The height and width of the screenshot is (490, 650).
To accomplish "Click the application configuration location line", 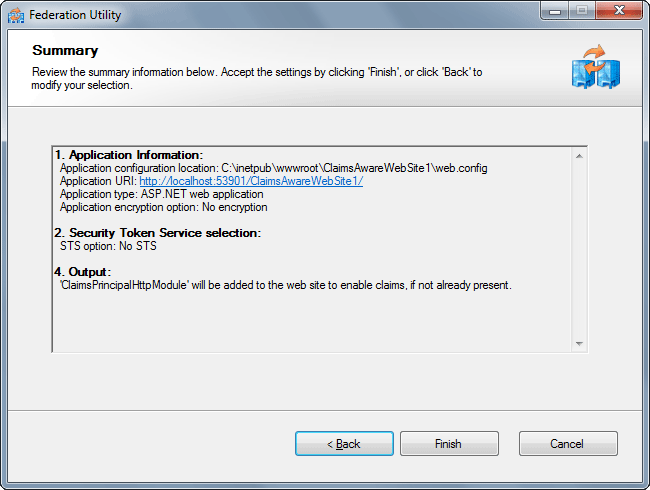I will (x=273, y=168).
